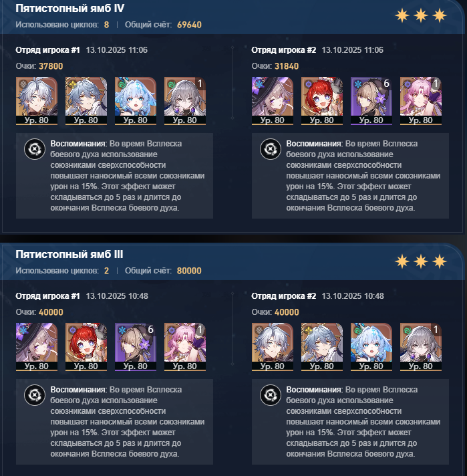Select blue-haired girl portrait in ямб IV team #1
Viewport: 467px width, 476px height.
coord(136,101)
